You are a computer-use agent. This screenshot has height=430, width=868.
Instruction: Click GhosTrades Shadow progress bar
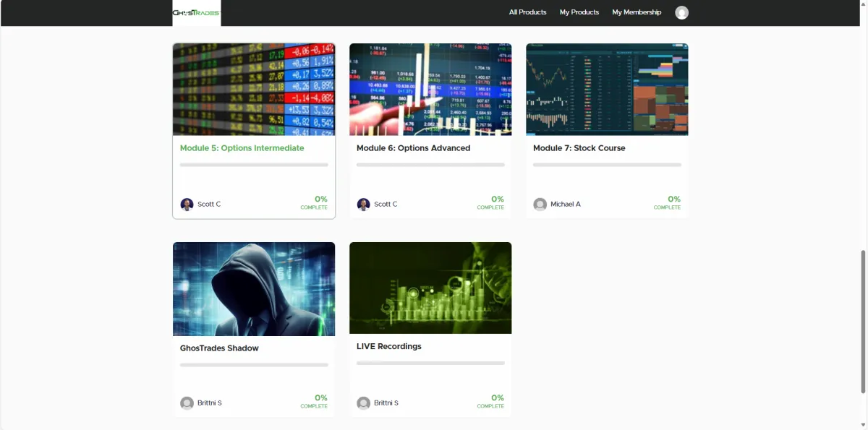[254, 365]
